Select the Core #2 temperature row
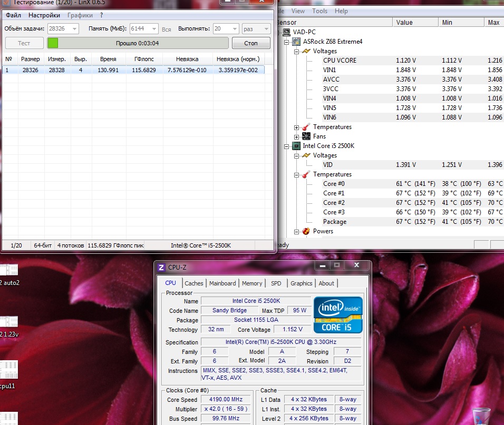Screen dimensions: 504x425 point(412,203)
